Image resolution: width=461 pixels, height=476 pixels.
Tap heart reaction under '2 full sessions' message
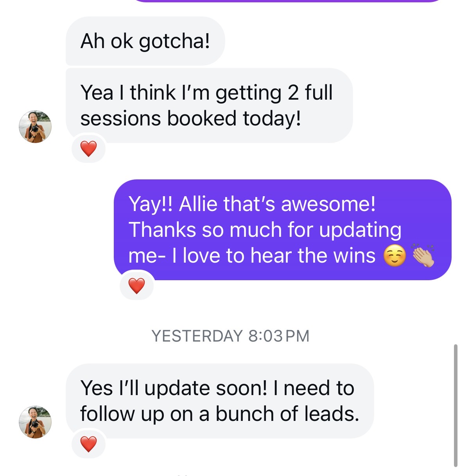click(88, 149)
